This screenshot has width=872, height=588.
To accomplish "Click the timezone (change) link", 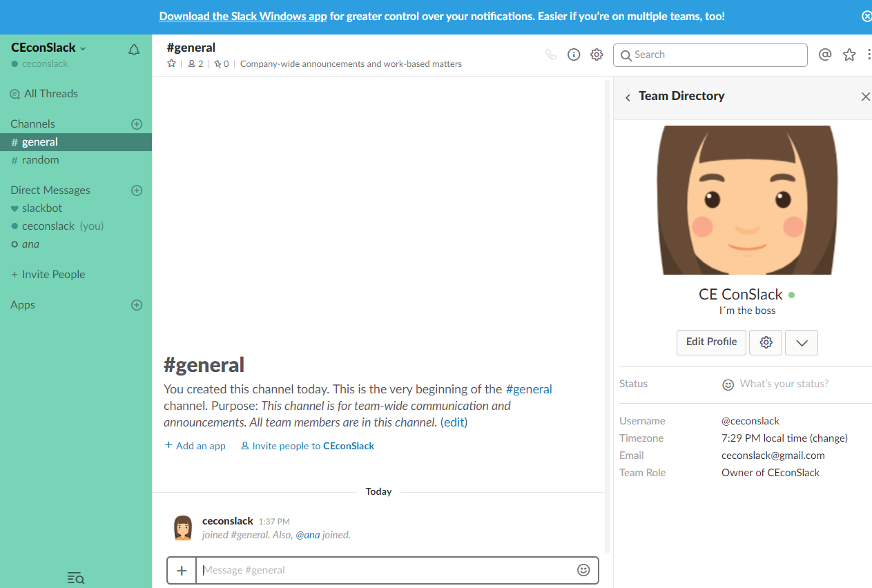I will [829, 438].
